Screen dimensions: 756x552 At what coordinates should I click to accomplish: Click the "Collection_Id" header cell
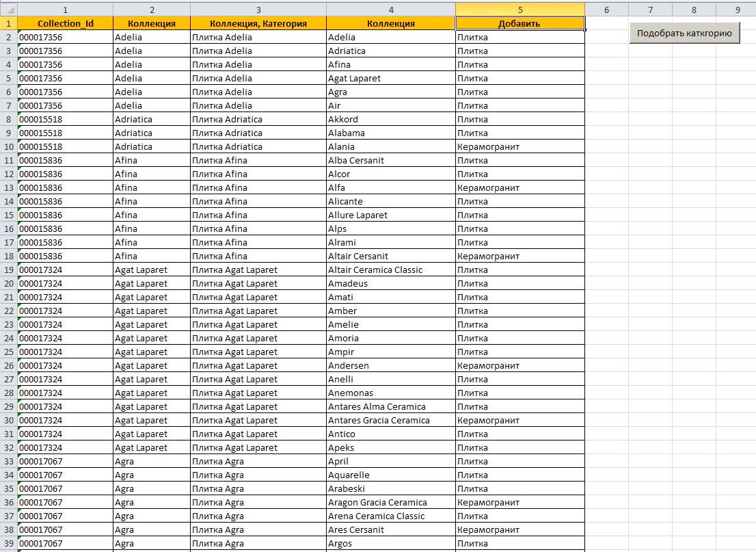click(65, 23)
